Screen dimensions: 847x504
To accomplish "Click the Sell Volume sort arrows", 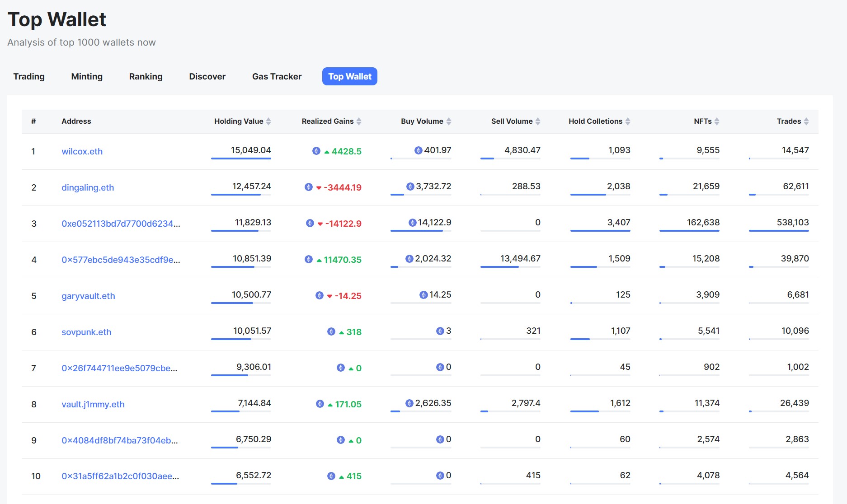I will (538, 121).
